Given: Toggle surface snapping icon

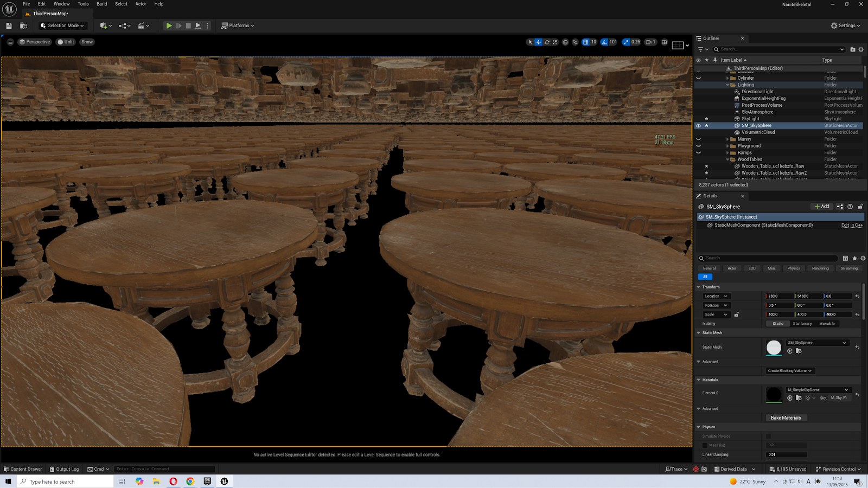Looking at the screenshot, I should click(575, 42).
